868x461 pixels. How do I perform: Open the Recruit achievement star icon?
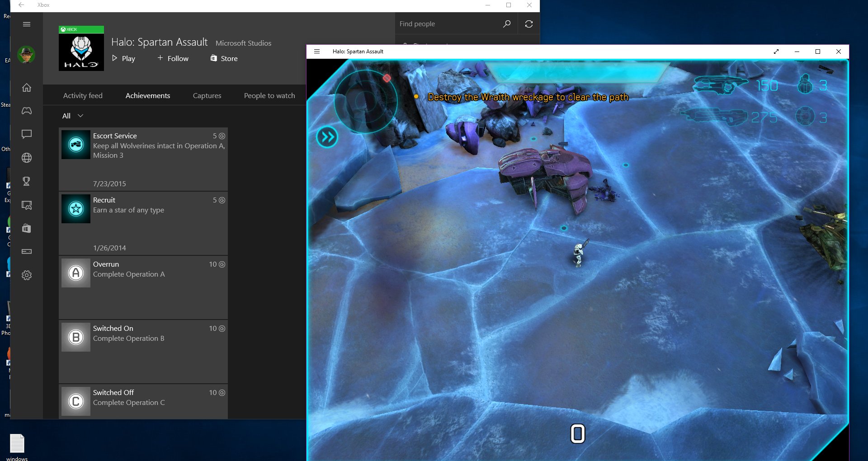(76, 209)
